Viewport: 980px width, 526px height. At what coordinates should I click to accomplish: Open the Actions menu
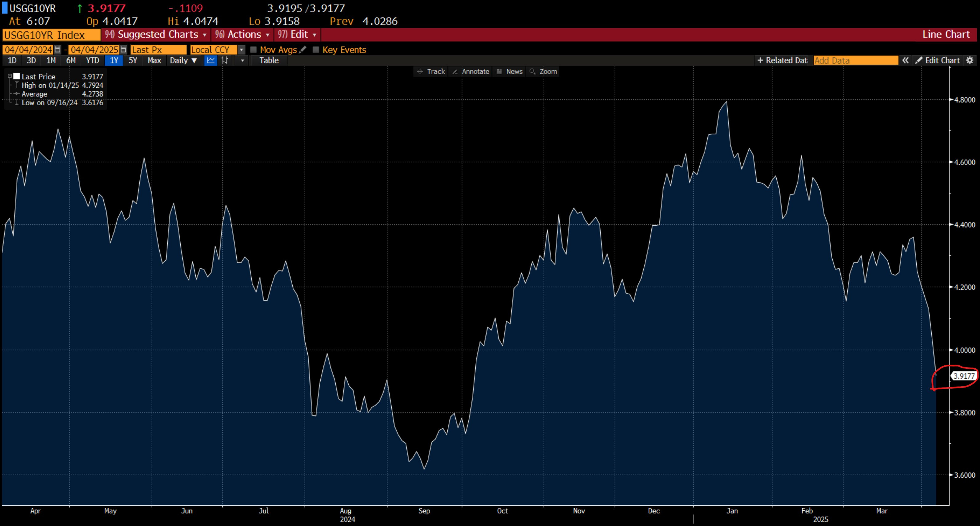coord(242,34)
